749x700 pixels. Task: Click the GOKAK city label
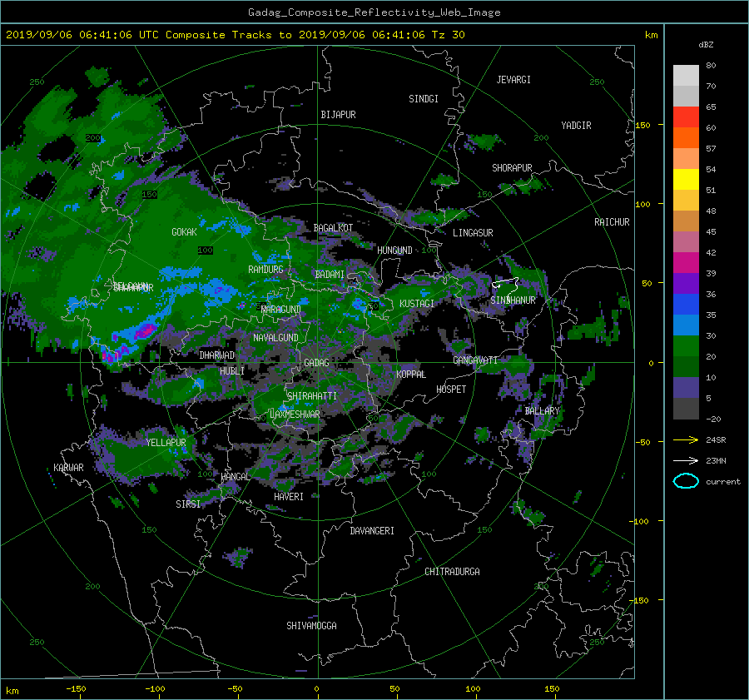[184, 232]
